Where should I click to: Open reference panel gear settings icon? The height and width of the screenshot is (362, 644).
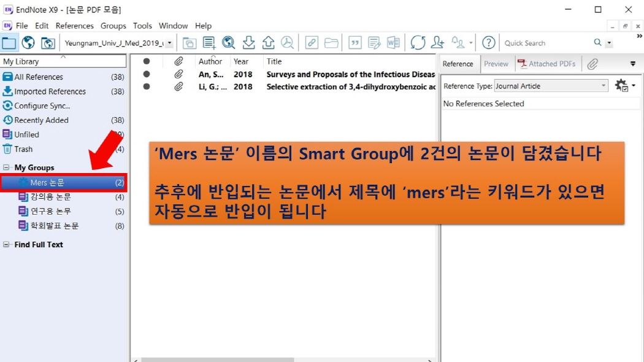point(621,85)
